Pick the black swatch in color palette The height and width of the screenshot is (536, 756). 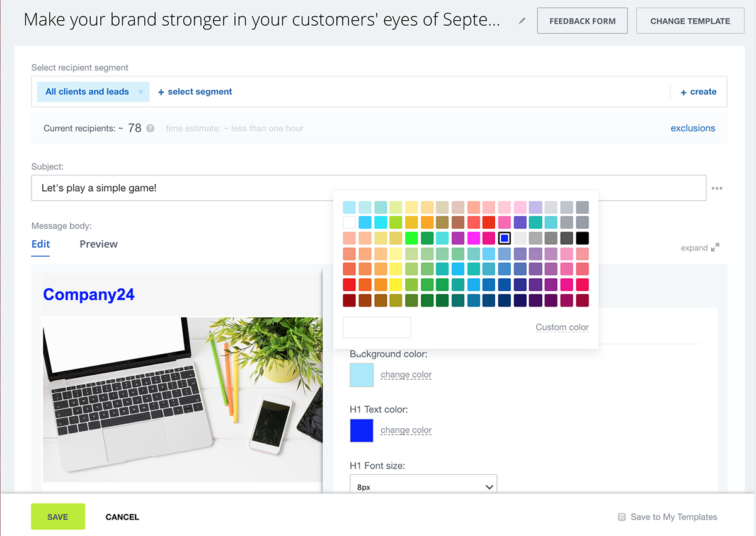click(582, 238)
